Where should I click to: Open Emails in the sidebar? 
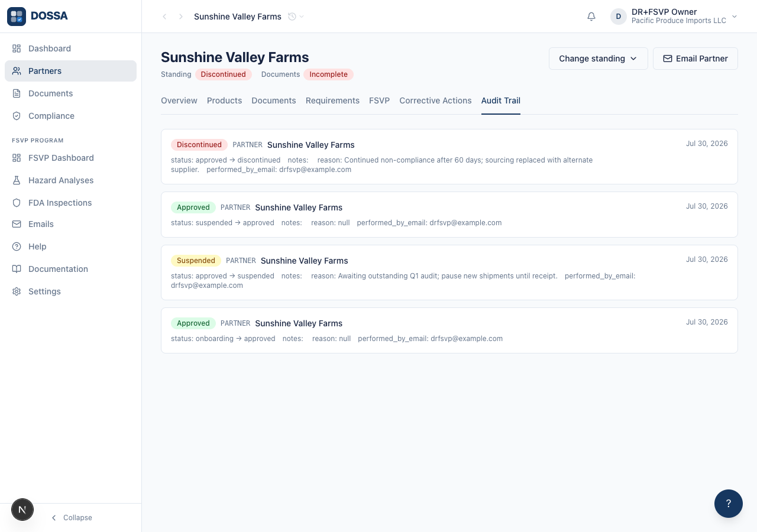point(70,224)
